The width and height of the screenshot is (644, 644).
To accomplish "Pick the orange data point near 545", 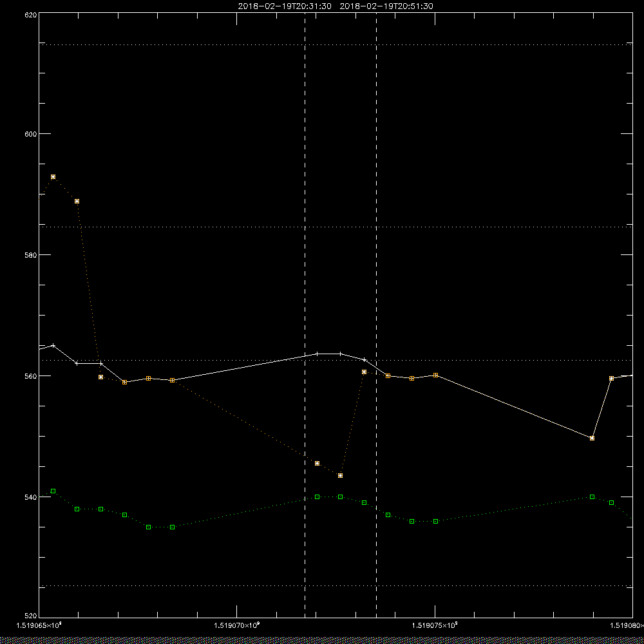I will pos(317,463).
